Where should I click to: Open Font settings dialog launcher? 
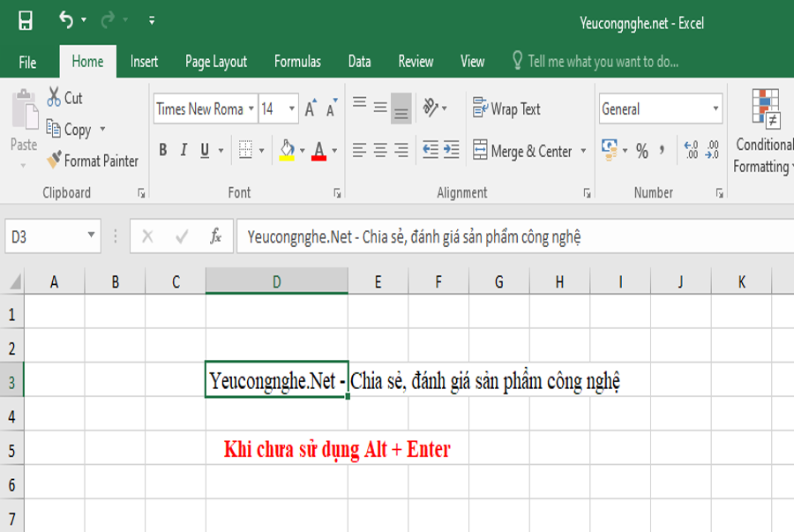pos(337,193)
